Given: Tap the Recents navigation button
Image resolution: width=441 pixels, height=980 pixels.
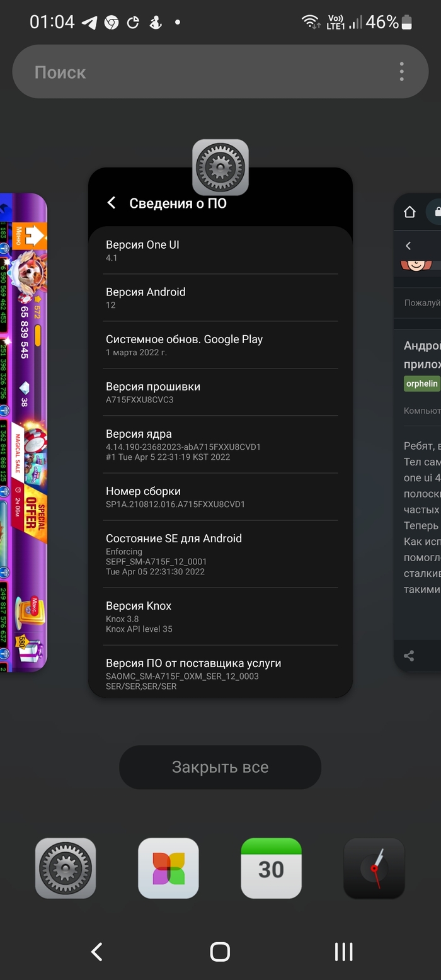Looking at the screenshot, I should coord(343,952).
